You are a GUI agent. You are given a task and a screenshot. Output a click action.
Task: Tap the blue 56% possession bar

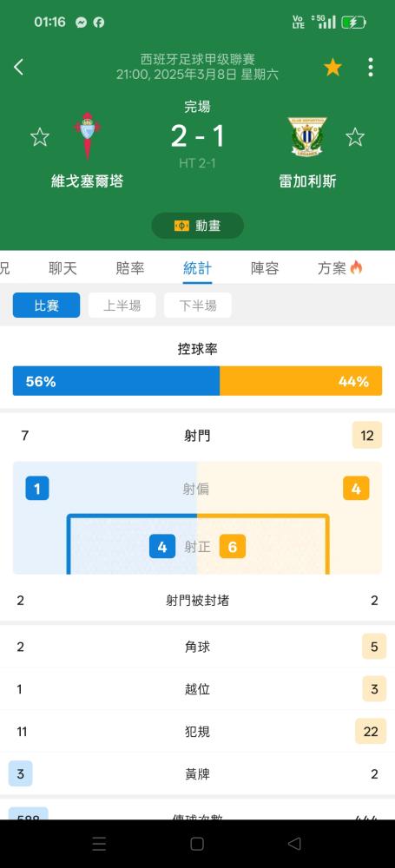point(116,381)
